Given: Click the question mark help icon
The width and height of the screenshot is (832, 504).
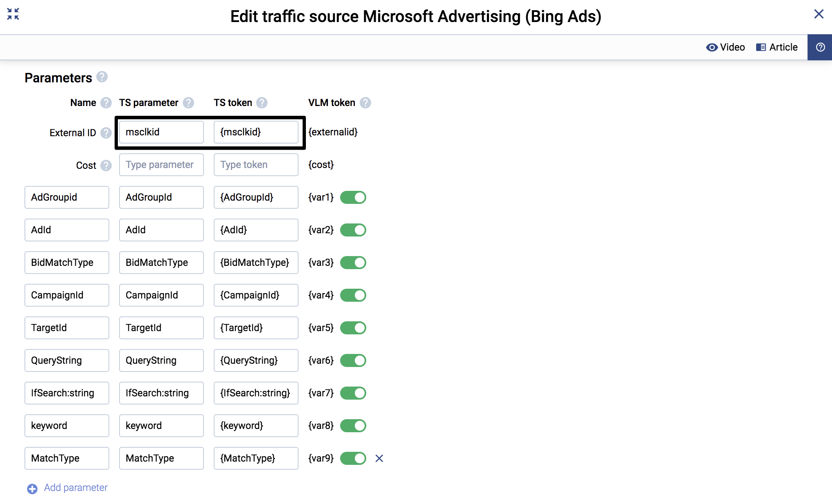Looking at the screenshot, I should [820, 47].
